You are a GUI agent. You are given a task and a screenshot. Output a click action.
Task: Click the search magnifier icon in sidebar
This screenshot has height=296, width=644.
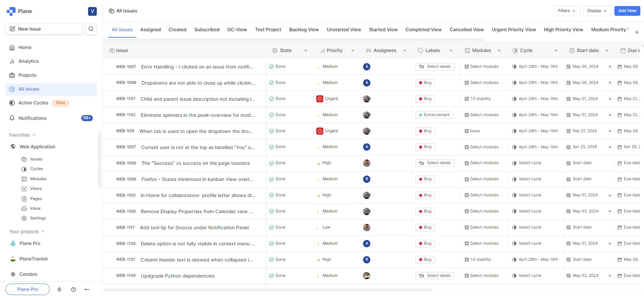pyautogui.click(x=91, y=29)
